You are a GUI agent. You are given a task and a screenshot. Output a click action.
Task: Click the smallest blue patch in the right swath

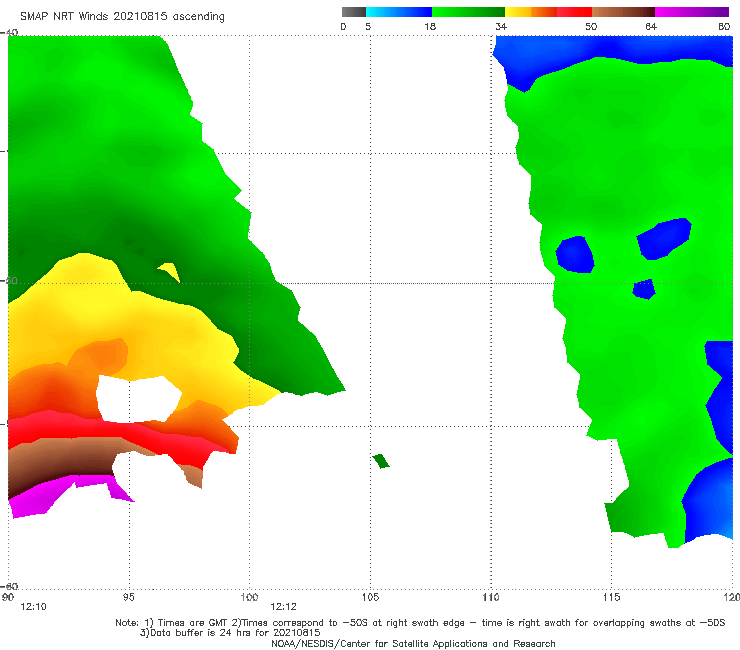pyautogui.click(x=644, y=289)
